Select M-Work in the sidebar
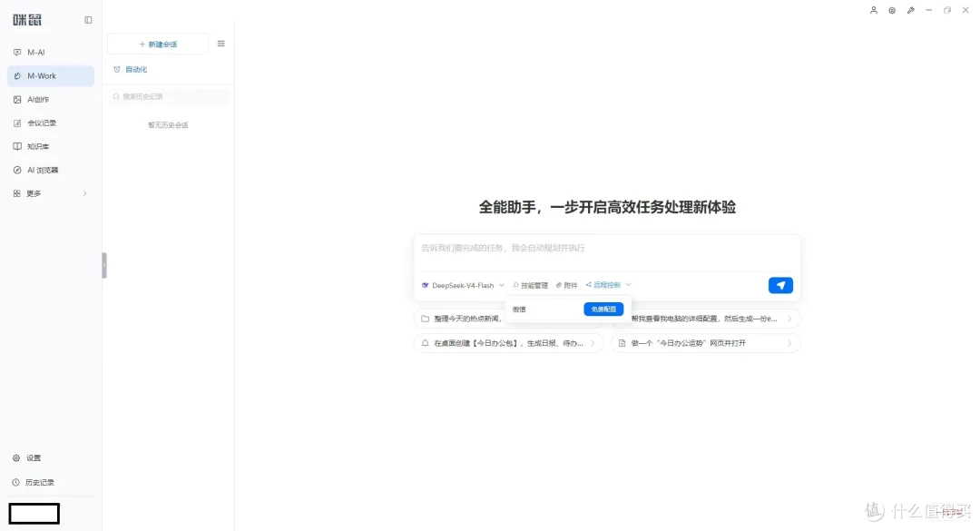Image resolution: width=980 pixels, height=531 pixels. click(x=51, y=75)
